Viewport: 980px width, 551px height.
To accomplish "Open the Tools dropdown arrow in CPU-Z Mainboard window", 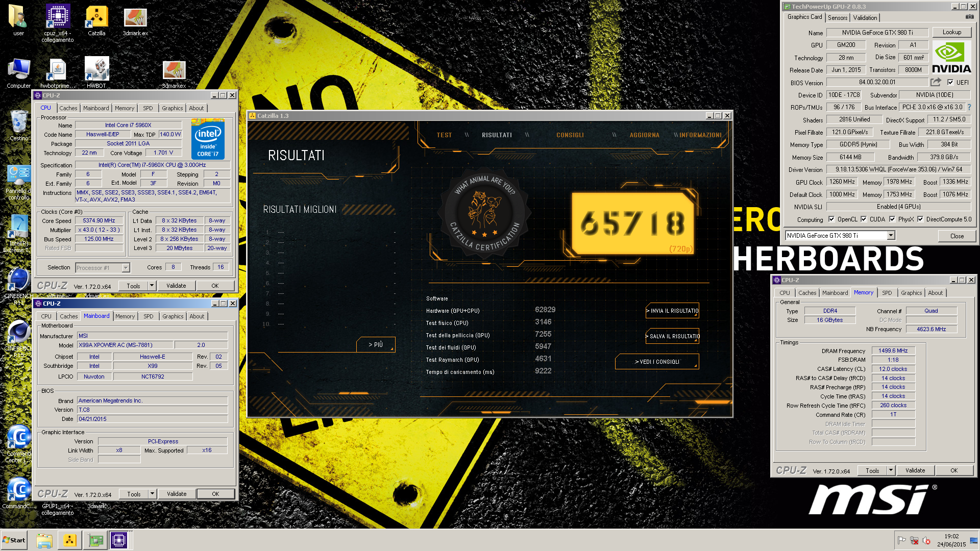I will pos(152,494).
